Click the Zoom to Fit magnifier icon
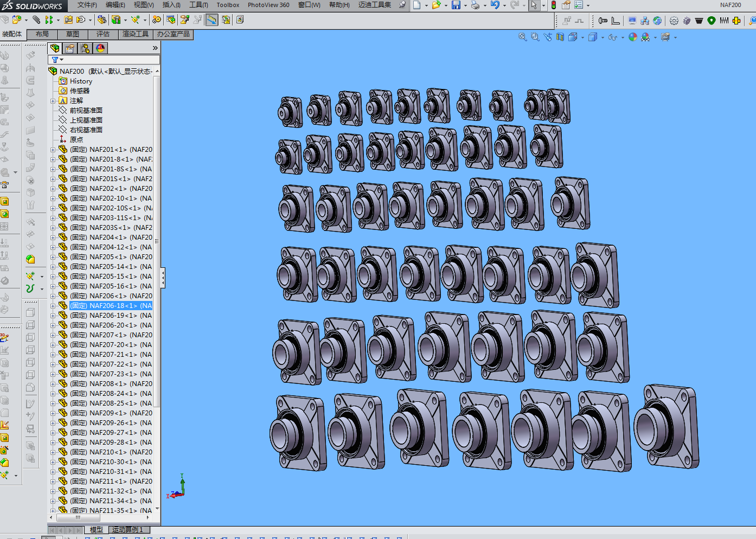756x539 pixels. click(x=522, y=37)
